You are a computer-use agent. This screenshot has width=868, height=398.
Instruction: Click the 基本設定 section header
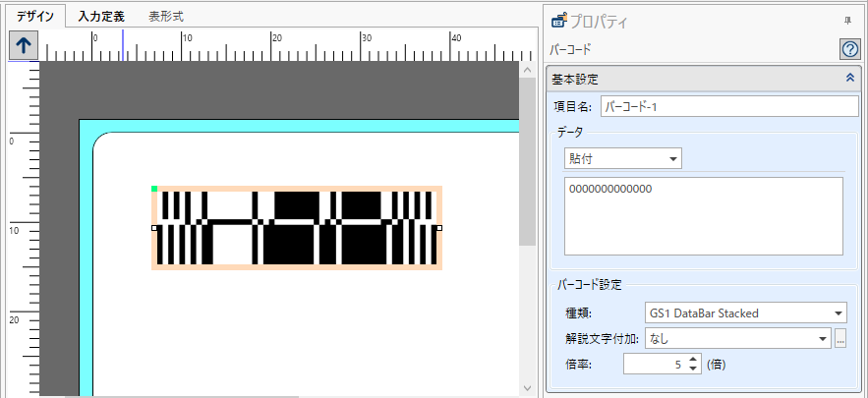click(x=703, y=79)
